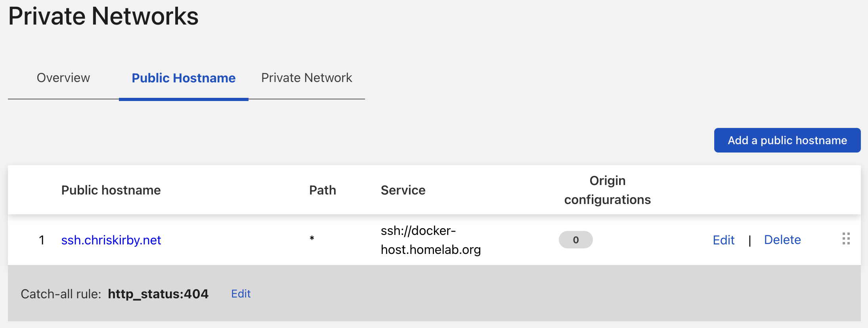The image size is (868, 328).
Task: Delete the ssh.chriskirby.net hostname entry
Action: 782,240
